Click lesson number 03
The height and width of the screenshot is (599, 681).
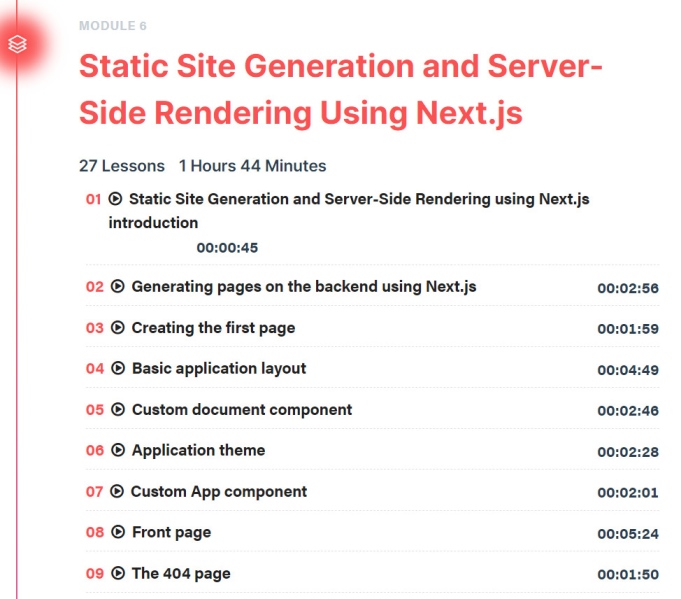95,328
